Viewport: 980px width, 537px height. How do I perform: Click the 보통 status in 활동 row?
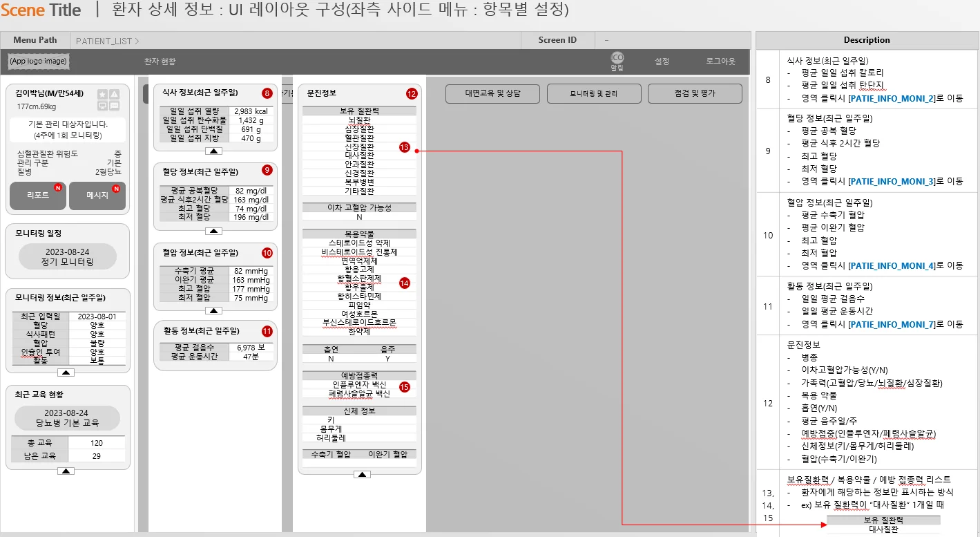click(x=97, y=361)
